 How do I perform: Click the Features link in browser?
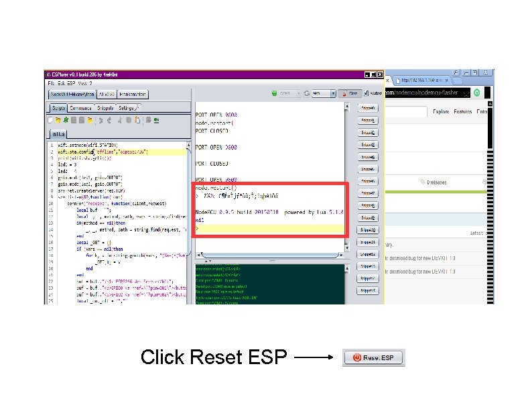(x=462, y=111)
